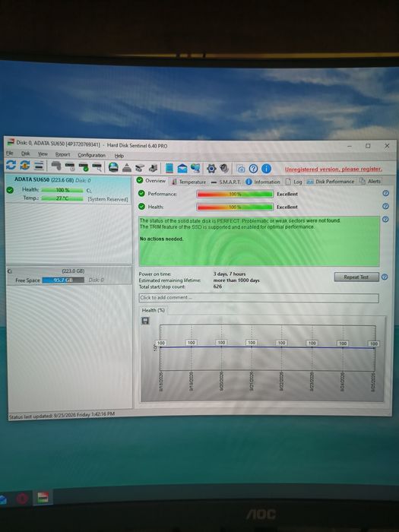Viewport: 399px width, 532px height.
Task: Switch to the Disk Performance tab
Action: 331,182
